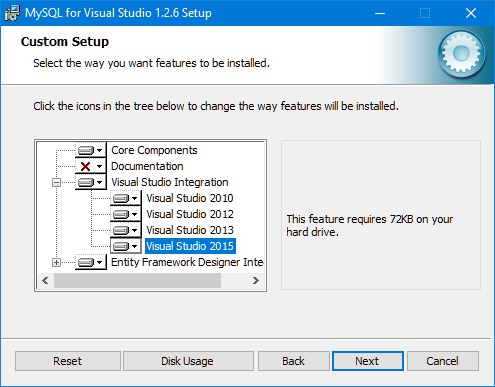Minimize the MySQL Setup window
Viewport: 495px width, 387px height.
(380, 13)
